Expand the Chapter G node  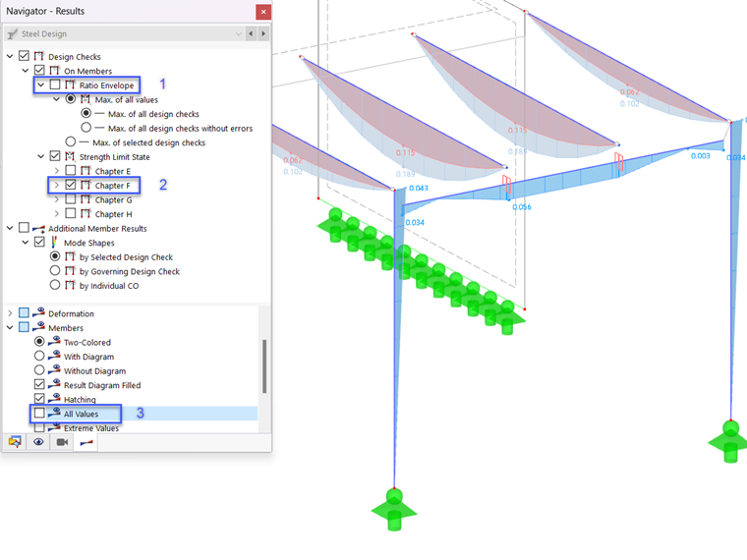click(x=56, y=199)
